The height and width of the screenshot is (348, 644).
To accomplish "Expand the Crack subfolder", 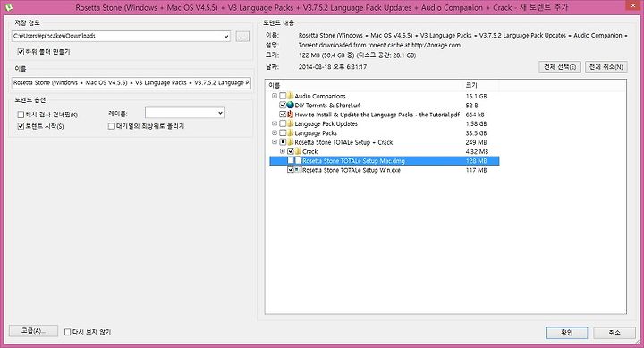I will pos(283,151).
